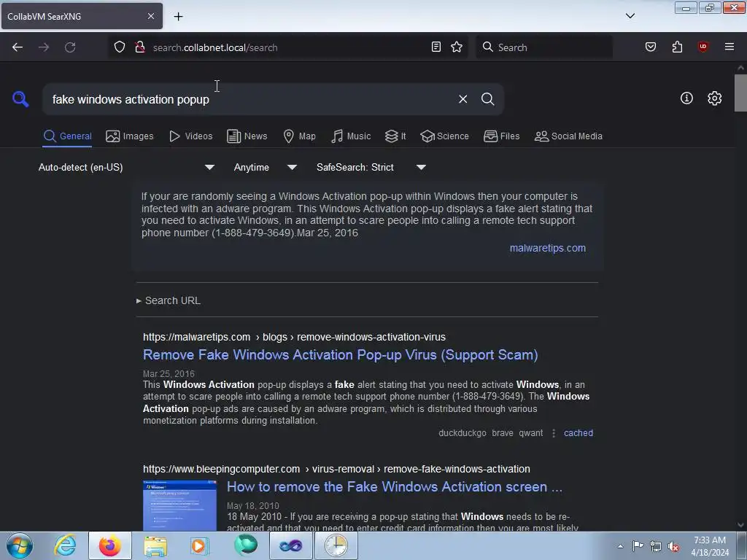Open network status tray icon
The width and height of the screenshot is (747, 560).
pyautogui.click(x=656, y=546)
